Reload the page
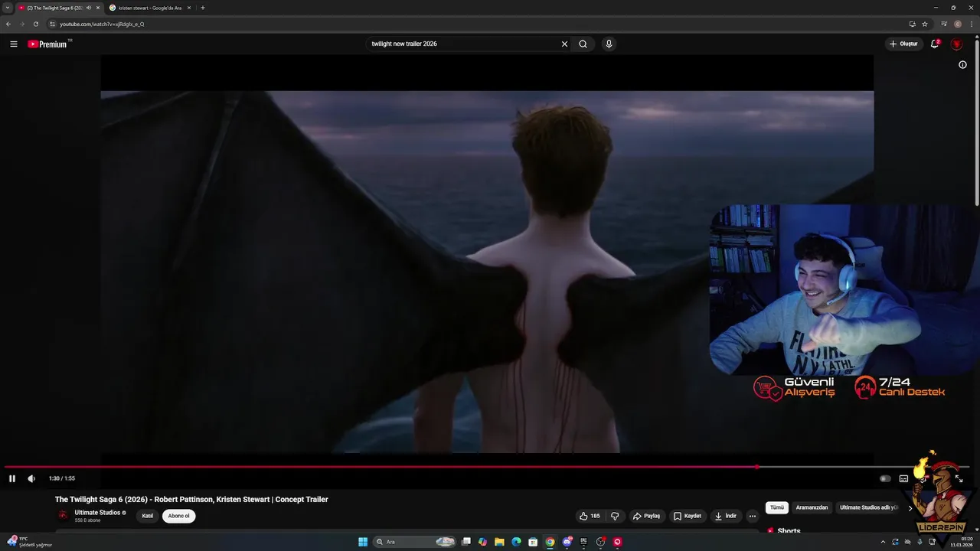The height and width of the screenshot is (551, 980). 35,24
